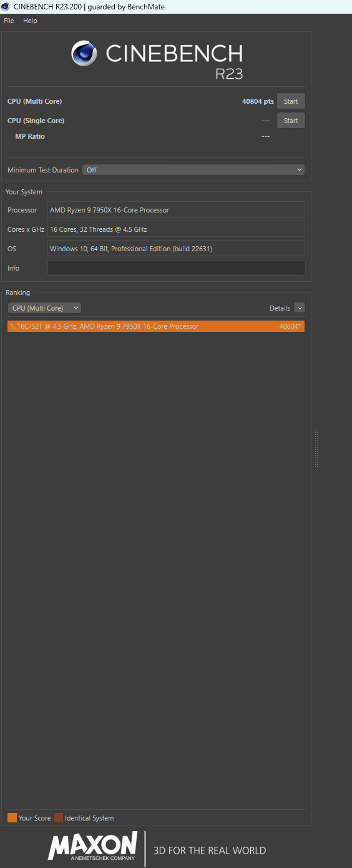Screen dimensions: 352x868
Task: Open the Minimum Test Duration dropdown
Action: [193, 170]
